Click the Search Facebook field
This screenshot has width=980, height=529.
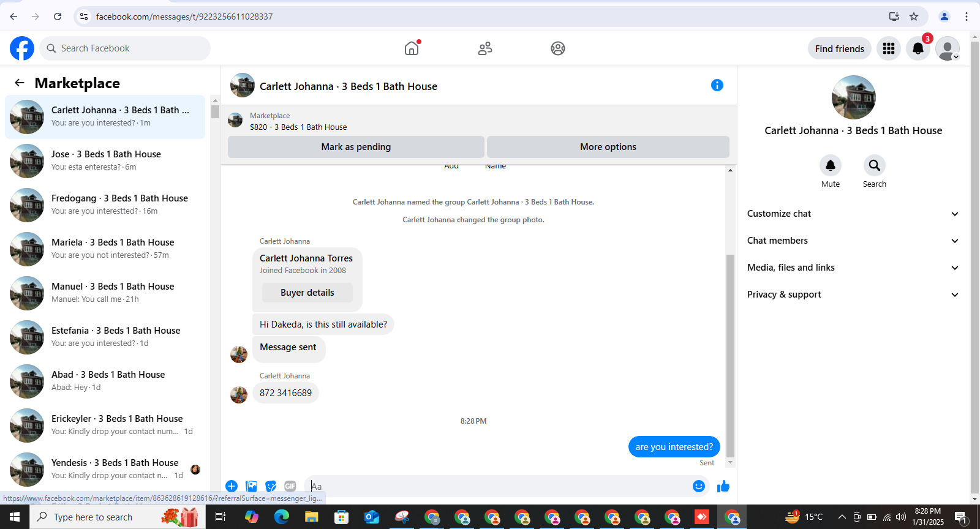pos(125,48)
